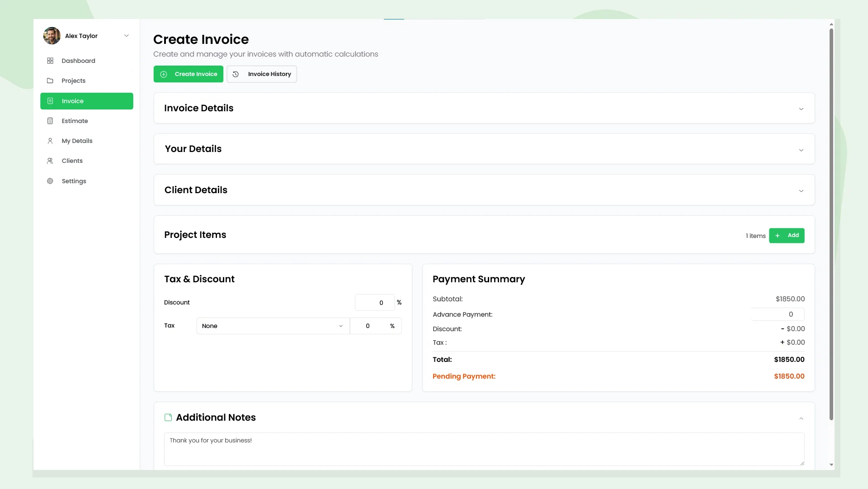Select the Invoice document icon

(50, 101)
